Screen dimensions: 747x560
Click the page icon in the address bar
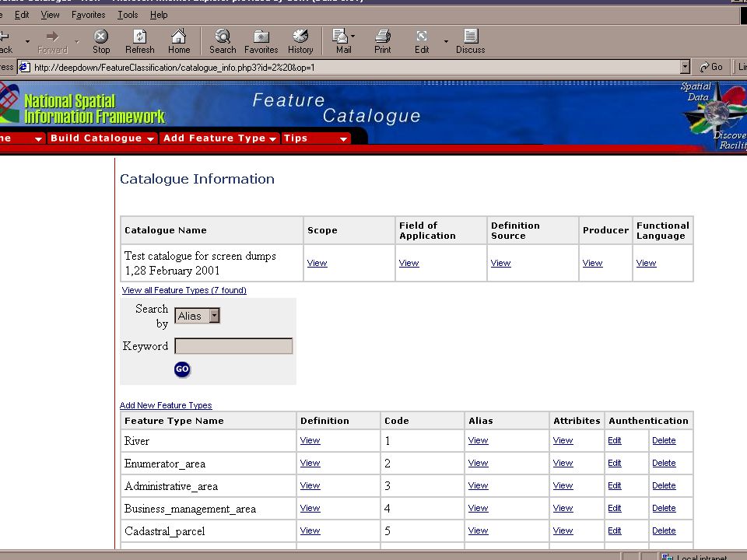click(x=24, y=67)
